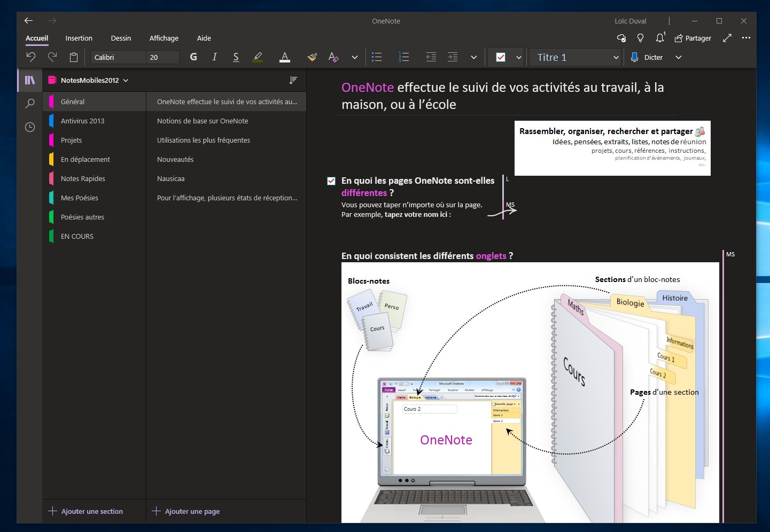Check the sync status cloud icon

point(621,38)
